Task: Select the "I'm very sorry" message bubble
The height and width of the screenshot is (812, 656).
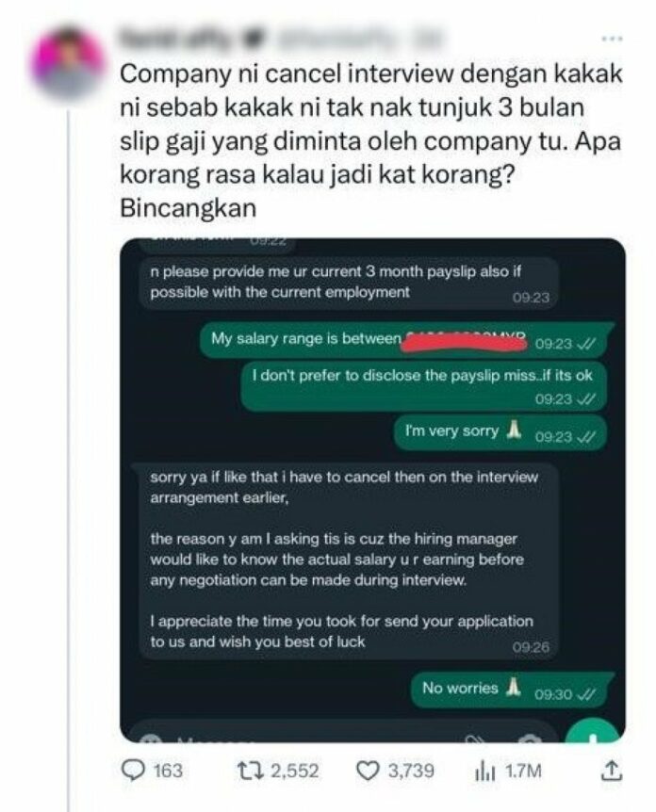Action: point(500,431)
